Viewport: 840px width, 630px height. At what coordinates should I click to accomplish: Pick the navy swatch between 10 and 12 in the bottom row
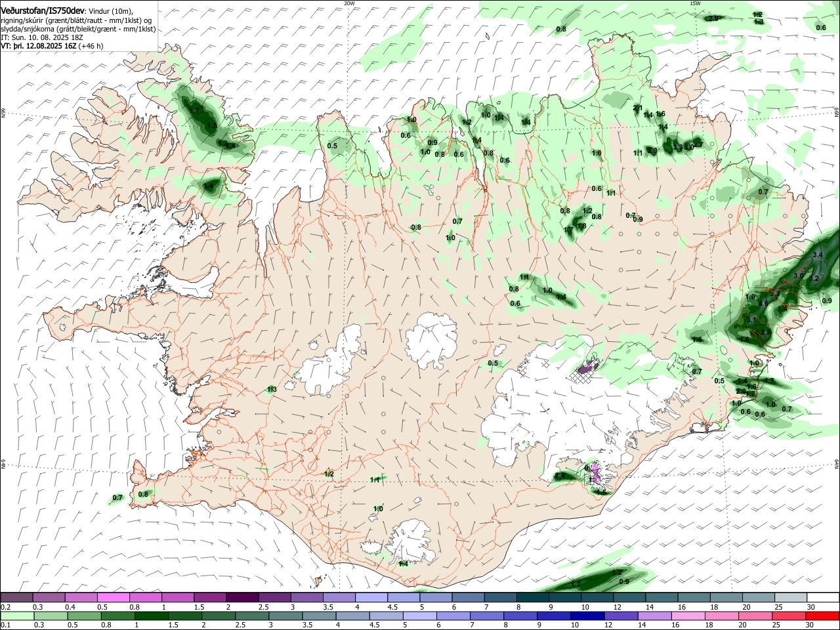coord(586,616)
